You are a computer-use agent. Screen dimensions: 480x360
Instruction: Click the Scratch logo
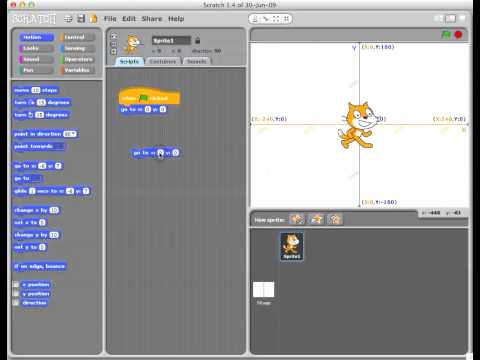tap(34, 19)
